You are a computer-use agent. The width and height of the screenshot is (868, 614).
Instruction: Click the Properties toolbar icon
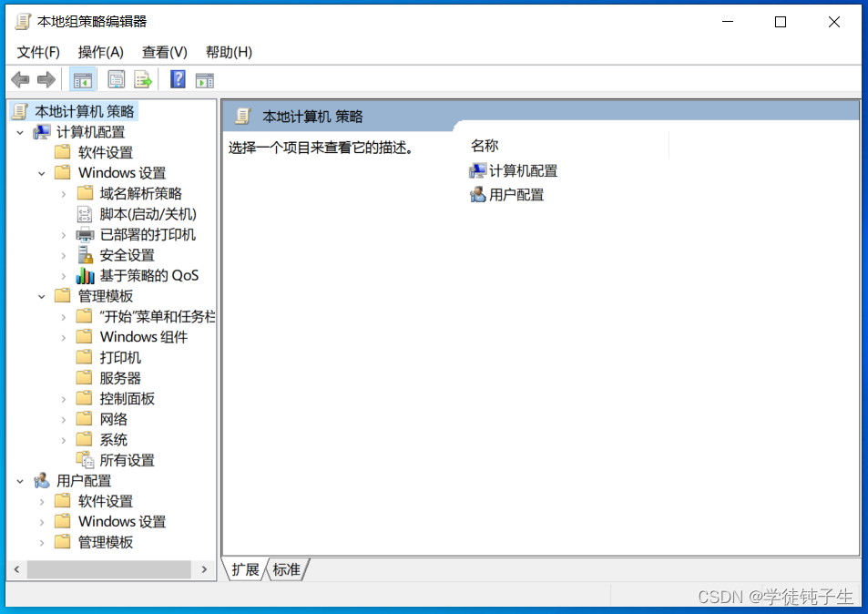(117, 80)
